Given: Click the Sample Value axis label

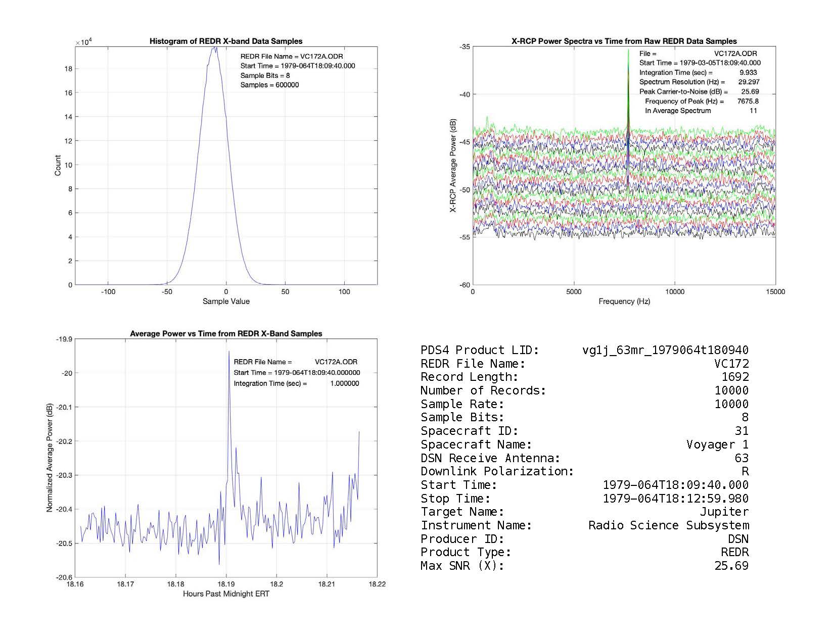Looking at the screenshot, I should (226, 302).
